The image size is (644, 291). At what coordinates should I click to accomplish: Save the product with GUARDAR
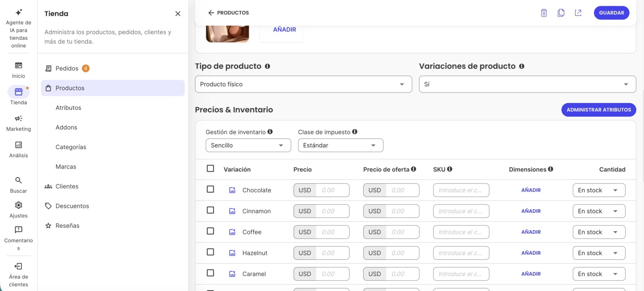612,13
